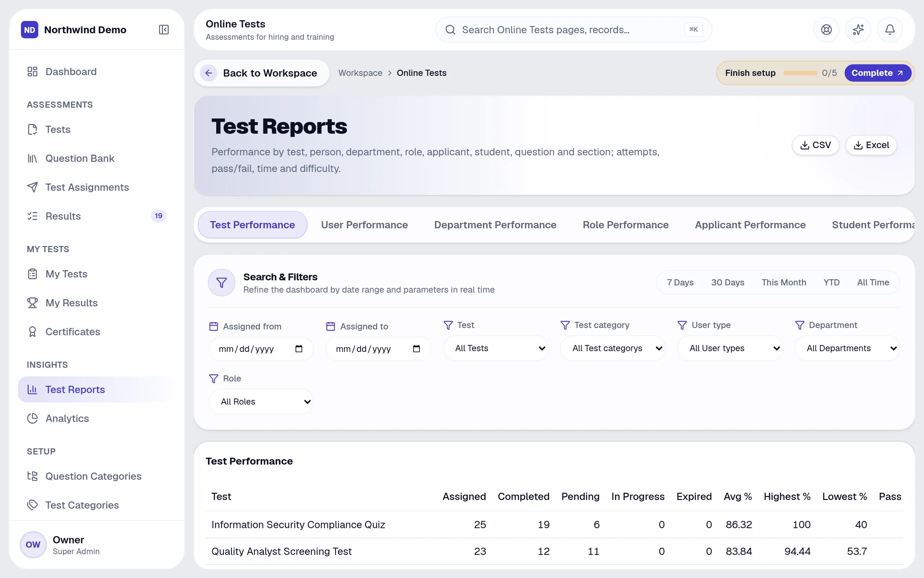The width and height of the screenshot is (924, 578).
Task: Open the help lifebuoy icon
Action: coord(826,29)
